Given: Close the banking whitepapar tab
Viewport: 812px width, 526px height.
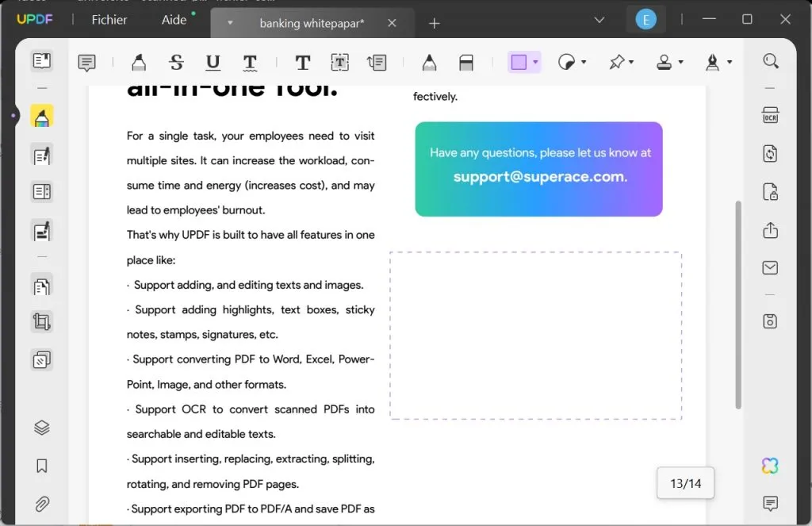Looking at the screenshot, I should (392, 23).
